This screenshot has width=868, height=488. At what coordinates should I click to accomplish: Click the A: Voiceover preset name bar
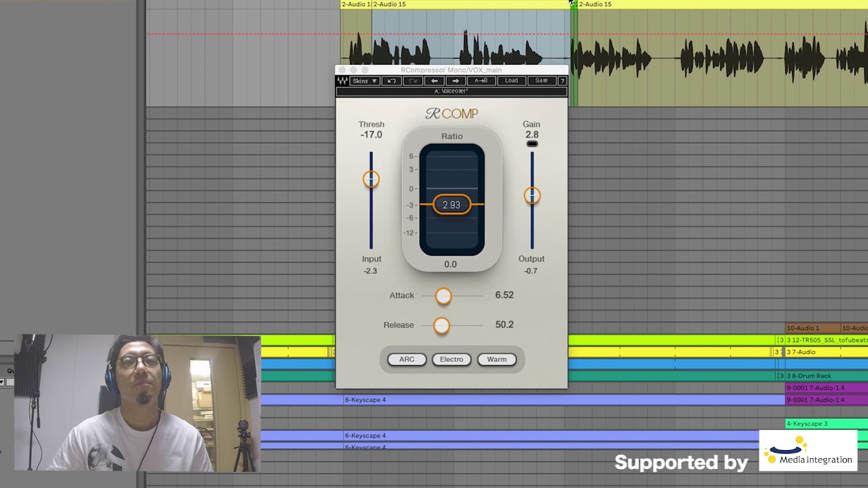point(452,91)
